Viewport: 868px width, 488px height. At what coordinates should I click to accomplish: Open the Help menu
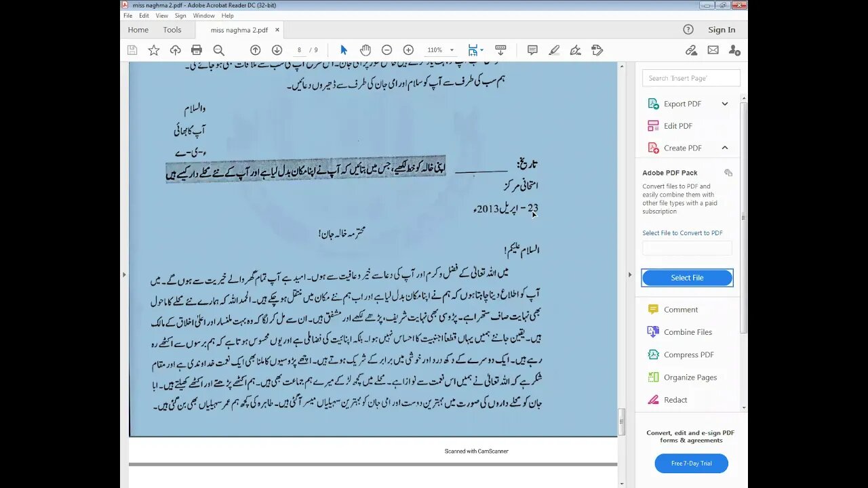coord(228,16)
